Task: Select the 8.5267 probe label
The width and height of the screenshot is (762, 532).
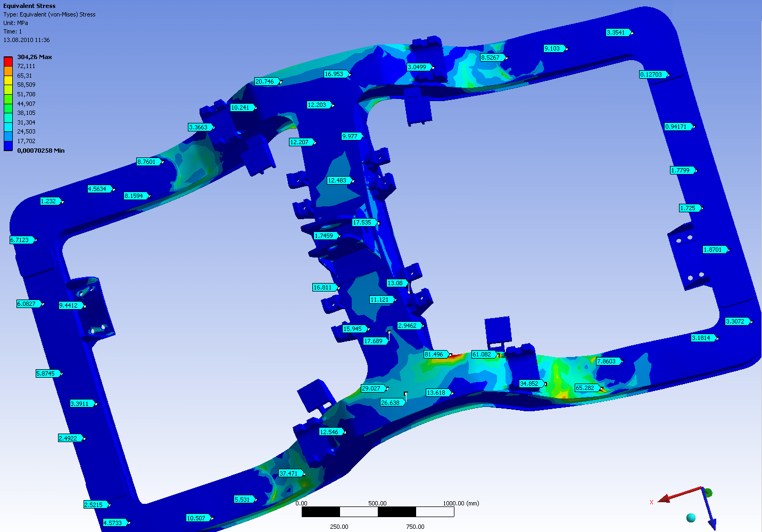Action: (x=492, y=57)
